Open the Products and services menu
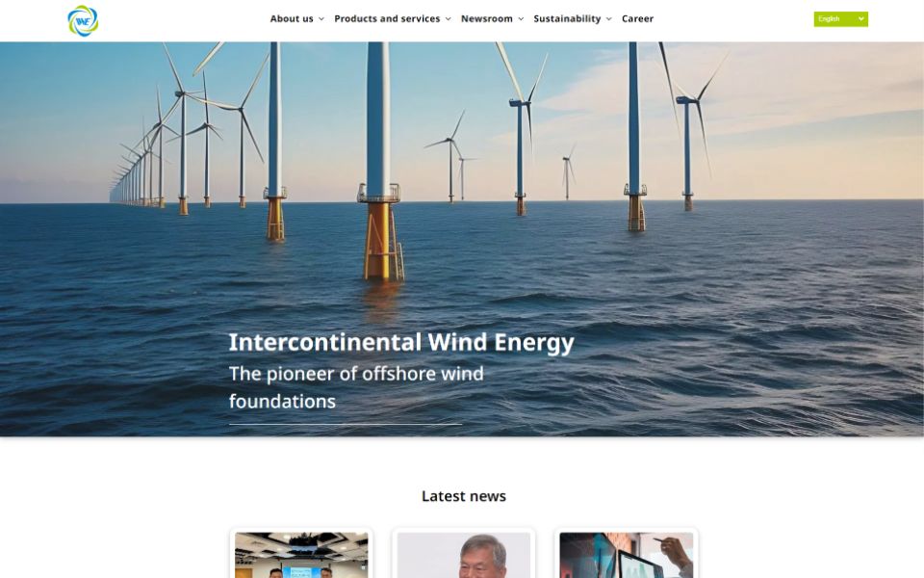 point(386,19)
